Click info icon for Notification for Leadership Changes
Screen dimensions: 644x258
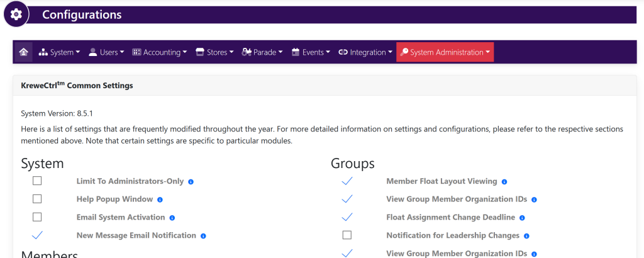click(x=526, y=236)
